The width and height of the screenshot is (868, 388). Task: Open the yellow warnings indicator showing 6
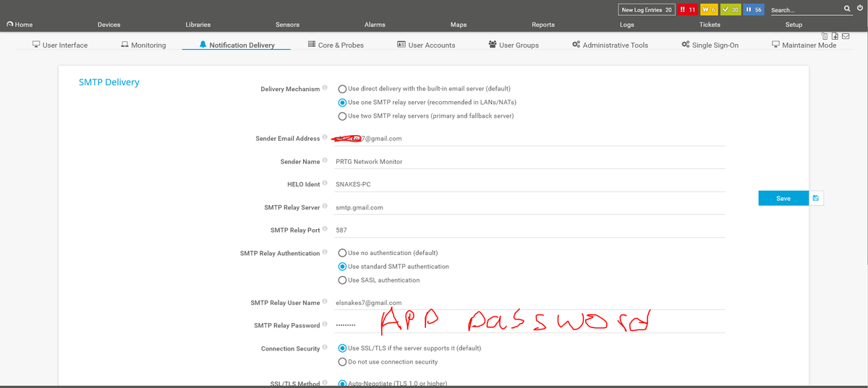point(709,9)
